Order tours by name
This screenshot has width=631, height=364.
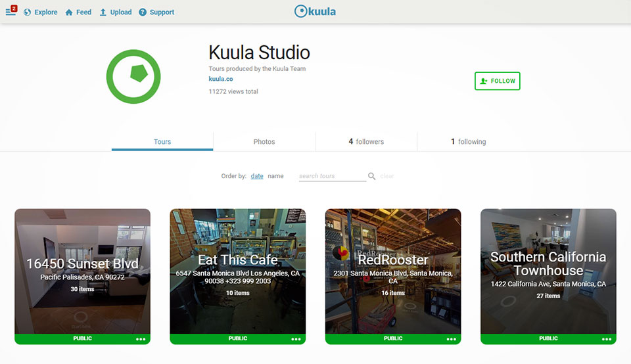pos(275,176)
